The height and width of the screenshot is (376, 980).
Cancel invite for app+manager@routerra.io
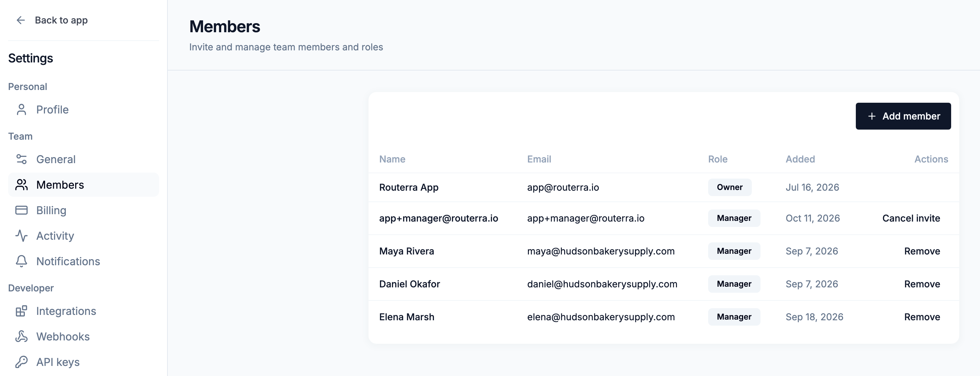[x=911, y=218]
